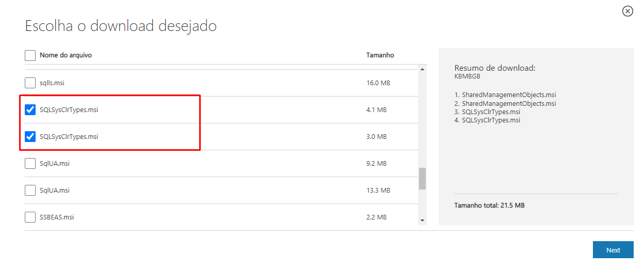Viewport: 644px width, 268px height.
Task: Click the SSBEAS.msi file name
Action: 57,217
